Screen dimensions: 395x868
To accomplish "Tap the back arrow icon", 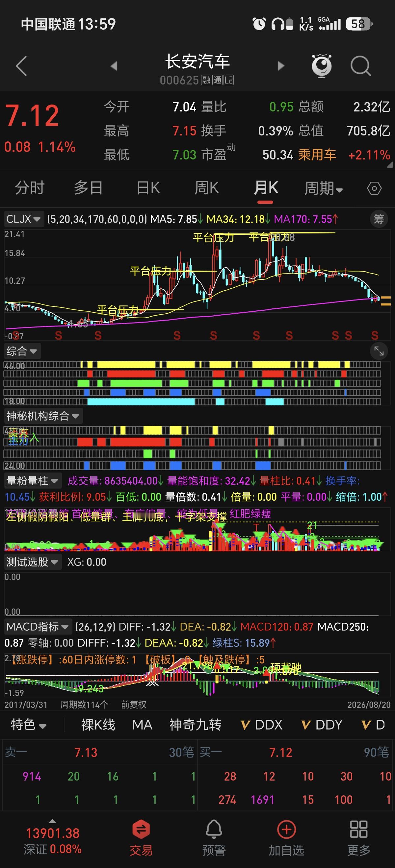I will tap(21, 66).
